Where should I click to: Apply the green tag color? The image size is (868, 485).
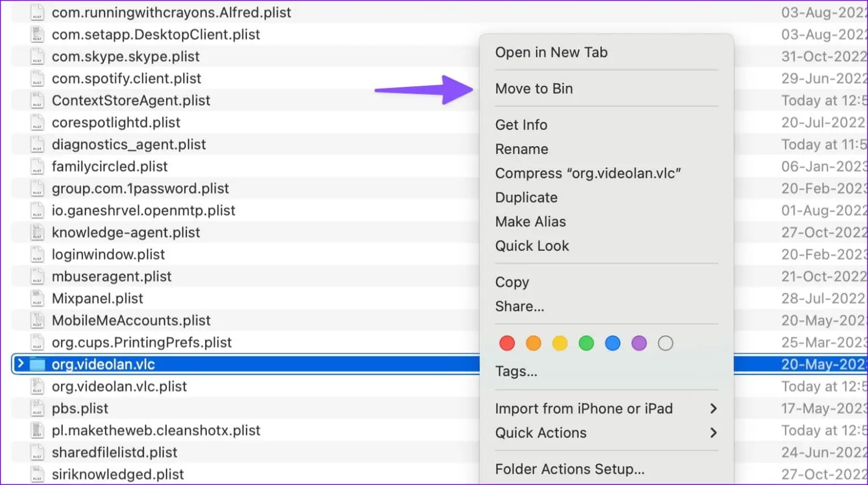point(586,343)
